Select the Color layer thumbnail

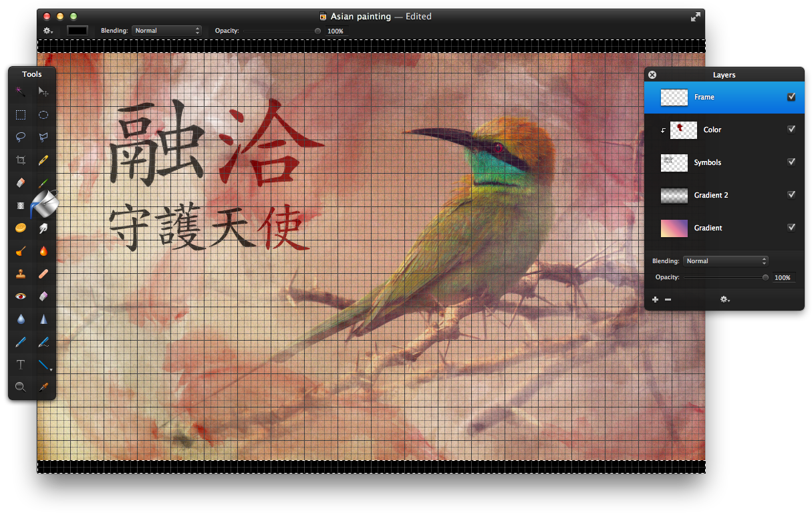pos(684,130)
